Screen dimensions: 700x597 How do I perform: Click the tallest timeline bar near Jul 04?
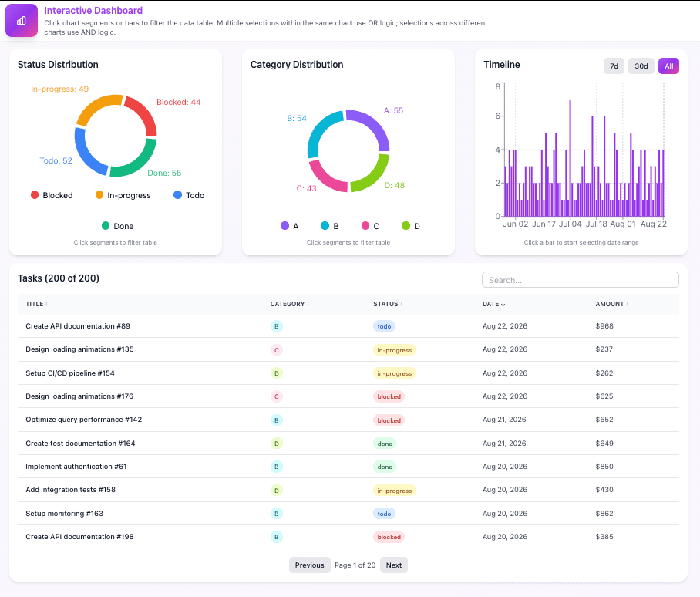pyautogui.click(x=570, y=157)
